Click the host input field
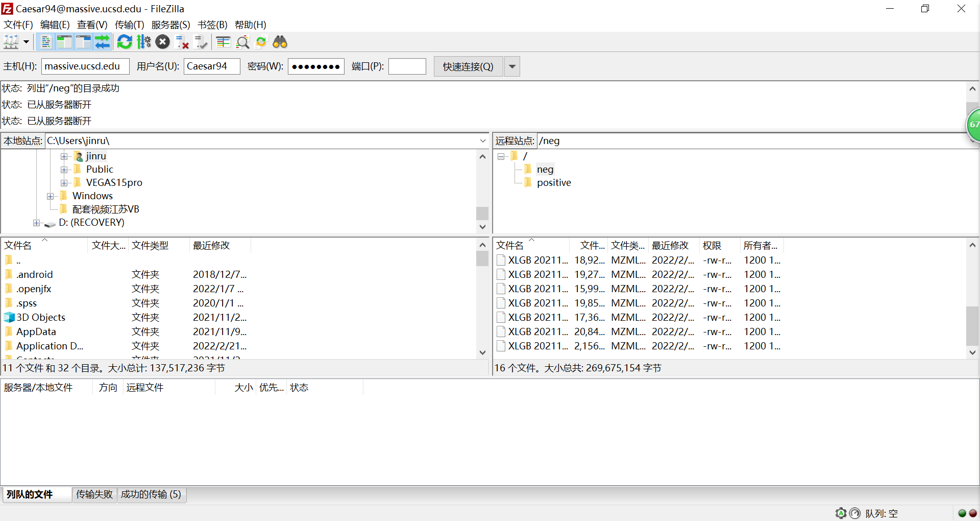The width and height of the screenshot is (980, 521). [85, 66]
